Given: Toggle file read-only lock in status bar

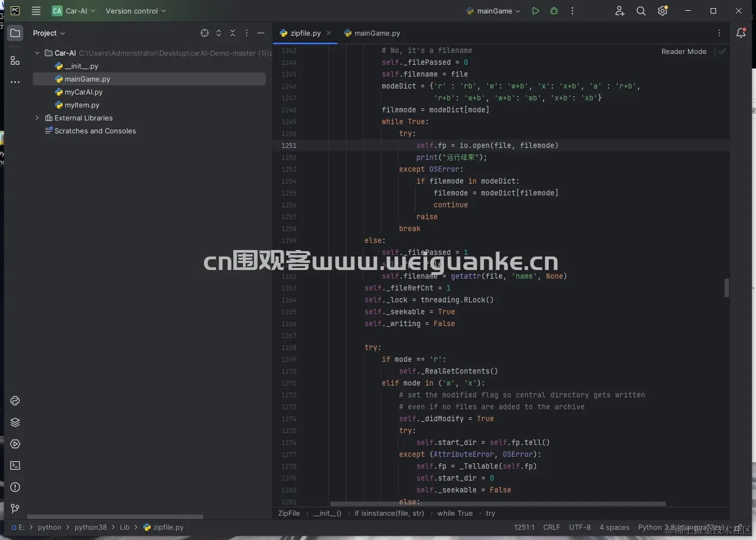Looking at the screenshot, I should point(738,528).
